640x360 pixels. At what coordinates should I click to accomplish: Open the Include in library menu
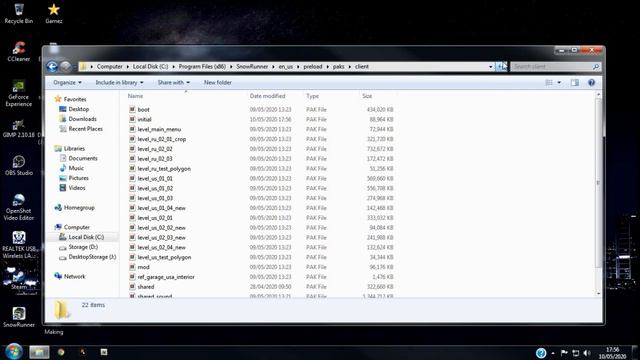tap(119, 82)
